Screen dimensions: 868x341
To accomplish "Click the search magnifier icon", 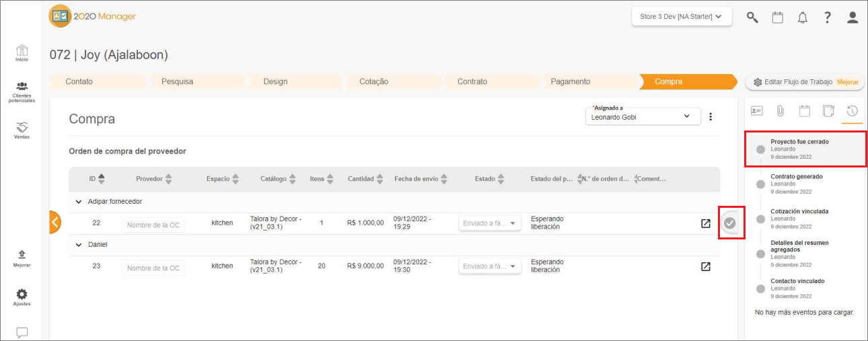I will point(752,17).
